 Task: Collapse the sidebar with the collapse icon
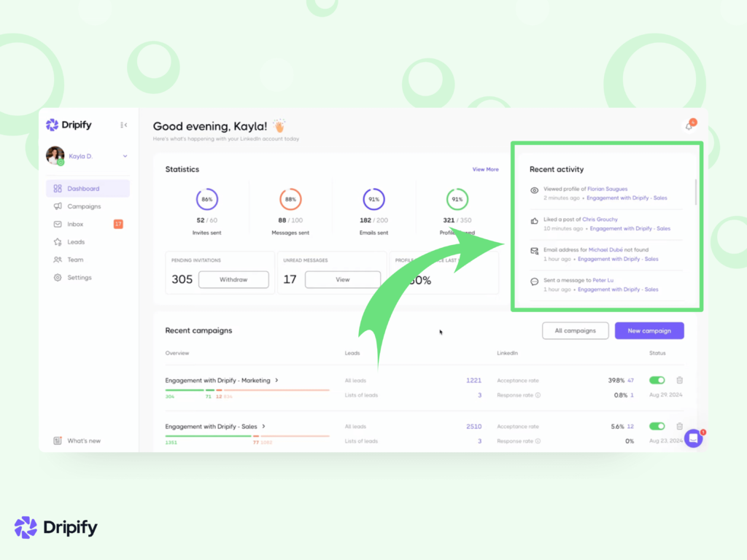124,125
